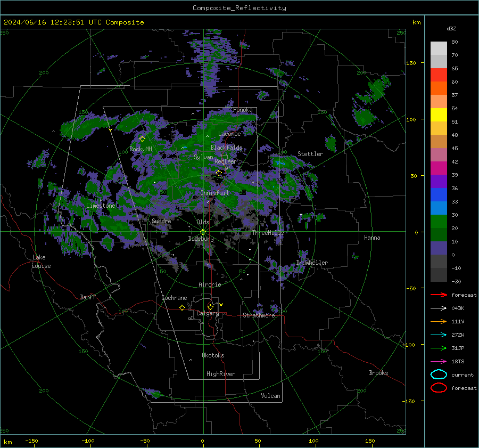Click the Limestone label
This screenshot has width=479, height=448.
pyautogui.click(x=101, y=206)
